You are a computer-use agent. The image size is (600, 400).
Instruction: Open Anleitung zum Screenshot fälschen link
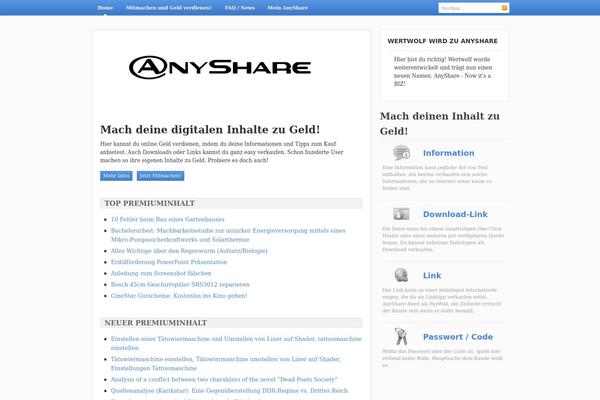pos(161,273)
